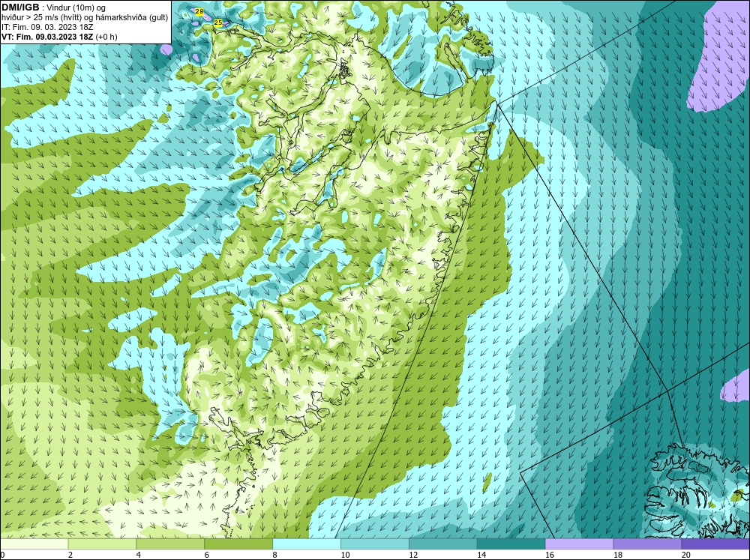Click the 'VT: Fim. 09.03.2023 18Z' line
Screen dimensions: 750x560
click(59, 36)
